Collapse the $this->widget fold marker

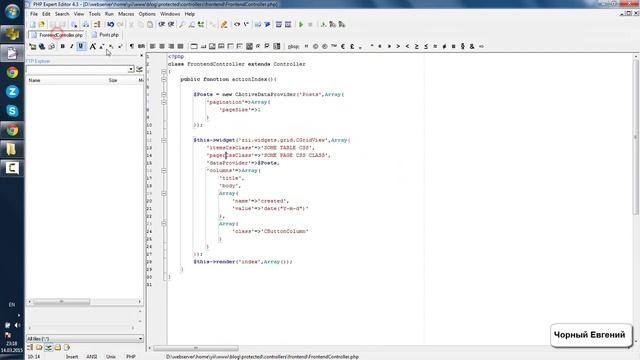[164, 140]
